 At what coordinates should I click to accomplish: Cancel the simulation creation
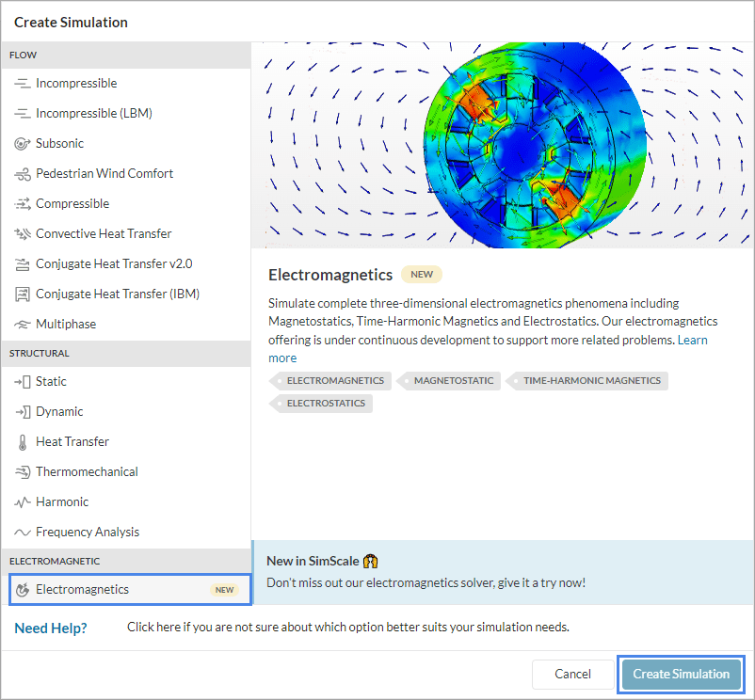(x=572, y=674)
